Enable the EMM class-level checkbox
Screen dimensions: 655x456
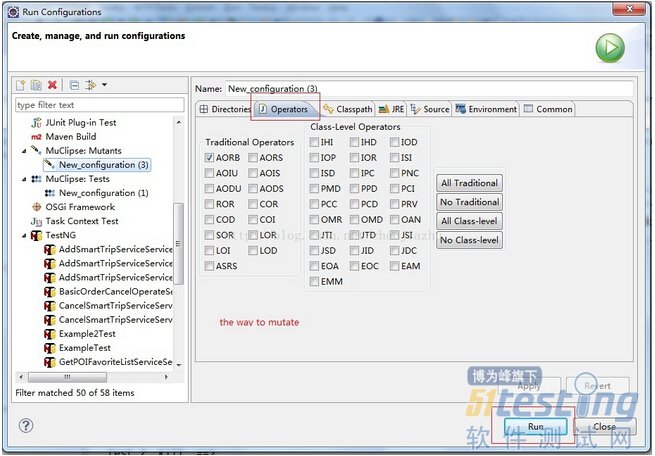tap(314, 281)
